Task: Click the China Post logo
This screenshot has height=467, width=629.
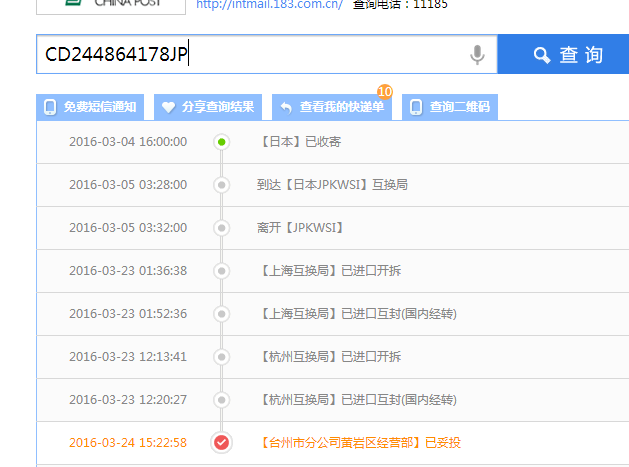Action: (x=110, y=5)
